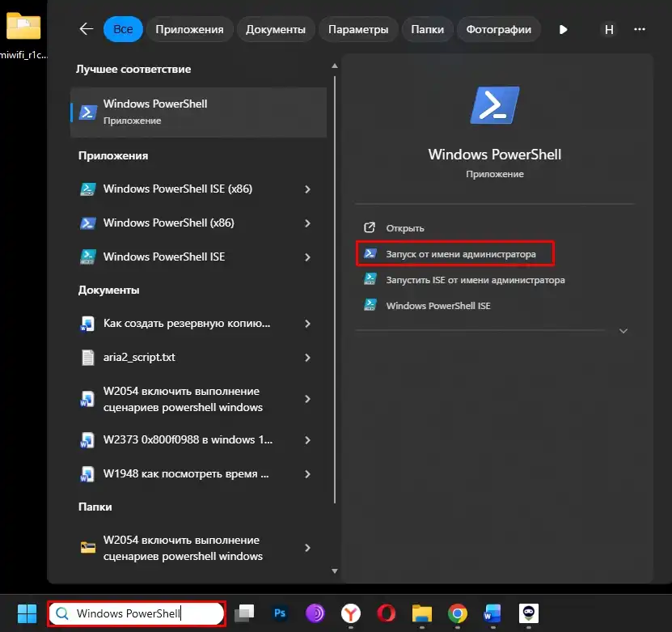The height and width of the screenshot is (632, 672).
Task: Click the document icon beside aria2_script.txt
Action: (89, 357)
